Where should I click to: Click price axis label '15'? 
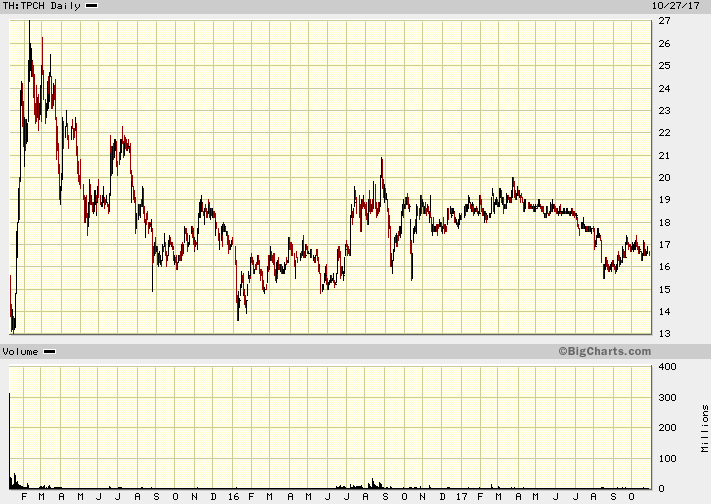pyautogui.click(x=664, y=289)
